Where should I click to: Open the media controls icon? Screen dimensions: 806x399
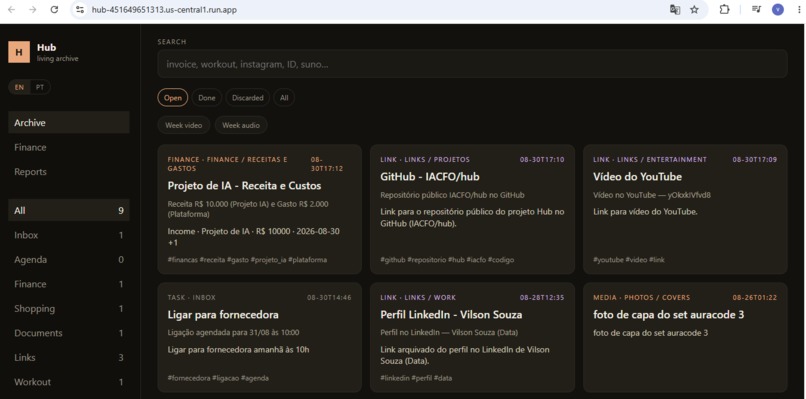[756, 9]
